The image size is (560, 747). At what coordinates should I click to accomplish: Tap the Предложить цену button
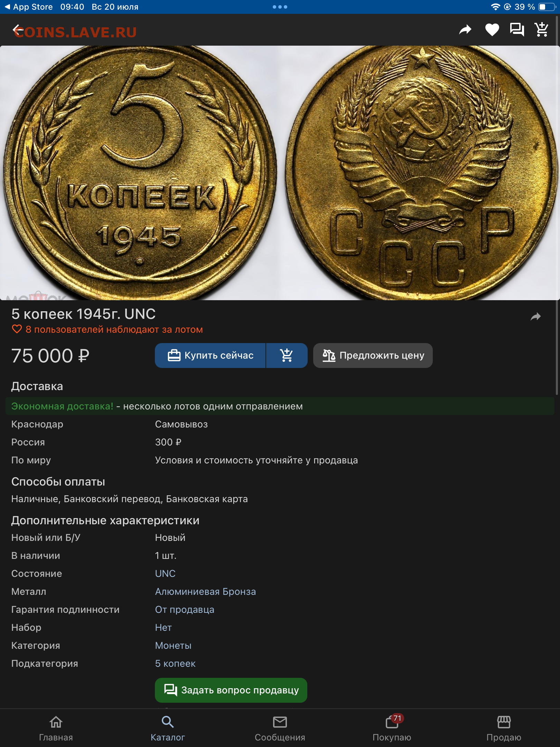click(x=373, y=356)
